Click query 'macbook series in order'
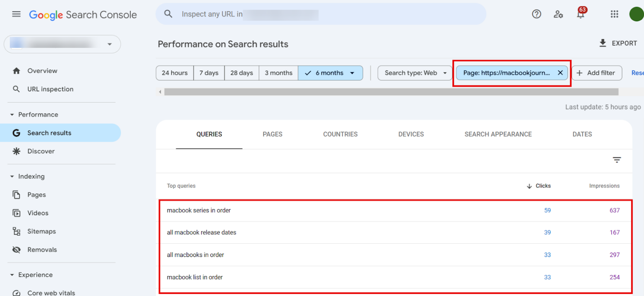This screenshot has width=644, height=296. [x=199, y=211]
